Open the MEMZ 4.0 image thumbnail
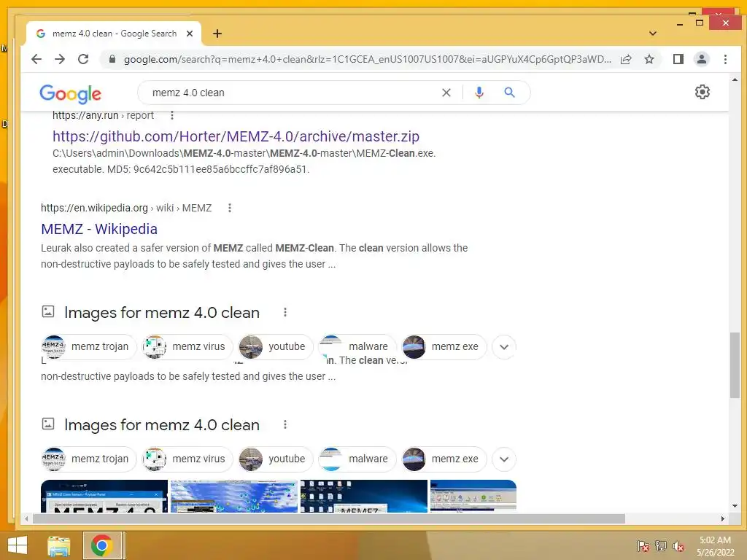The height and width of the screenshot is (560, 747). click(x=104, y=496)
